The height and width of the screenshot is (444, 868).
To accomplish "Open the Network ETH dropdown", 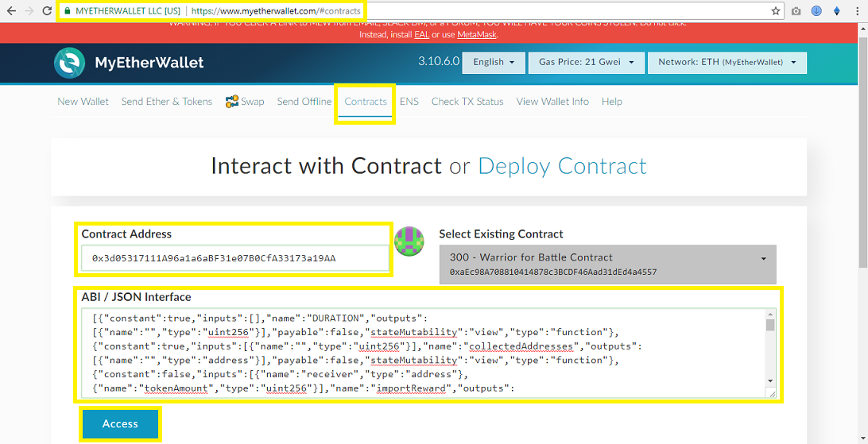I will pyautogui.click(x=727, y=63).
